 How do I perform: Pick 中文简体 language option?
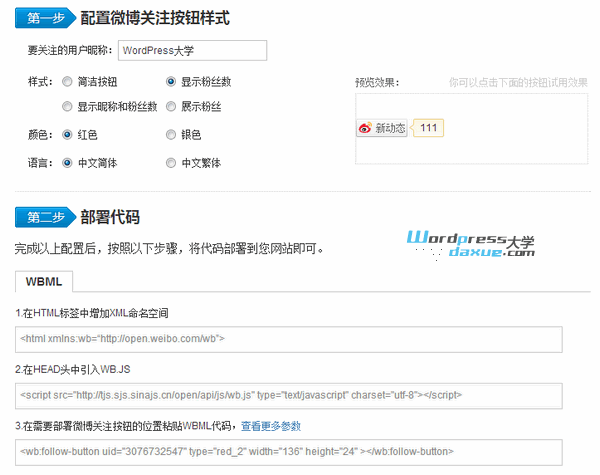click(x=67, y=163)
